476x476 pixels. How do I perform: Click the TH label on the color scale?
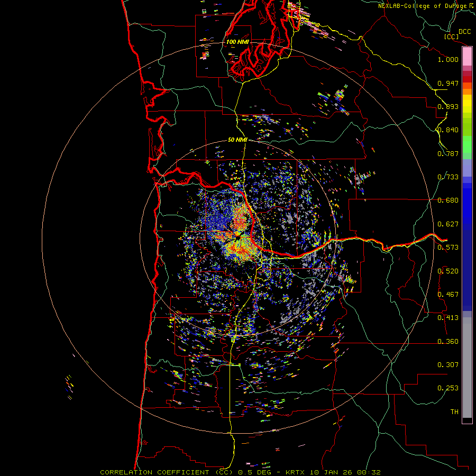(x=454, y=412)
